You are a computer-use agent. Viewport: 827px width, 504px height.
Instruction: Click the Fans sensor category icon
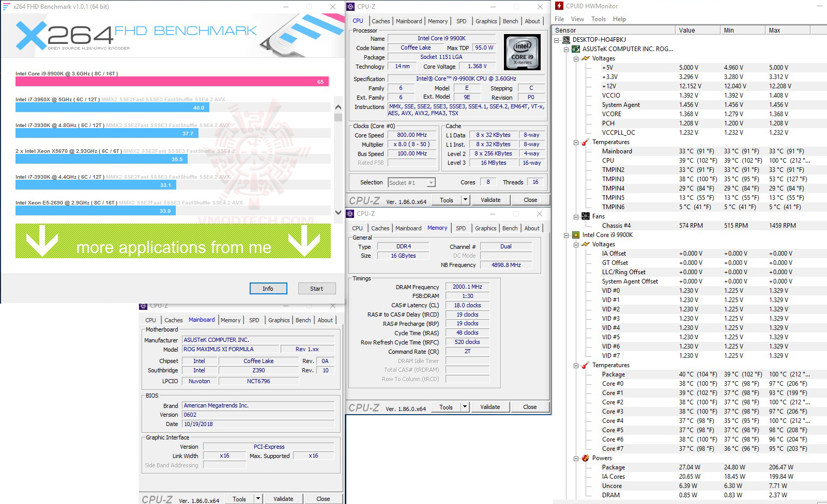(585, 216)
